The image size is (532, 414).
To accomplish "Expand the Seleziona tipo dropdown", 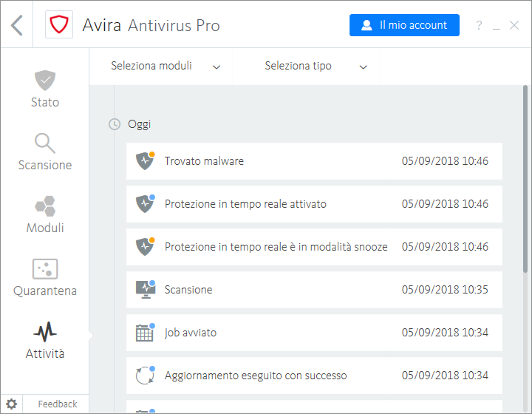I will click(x=316, y=66).
